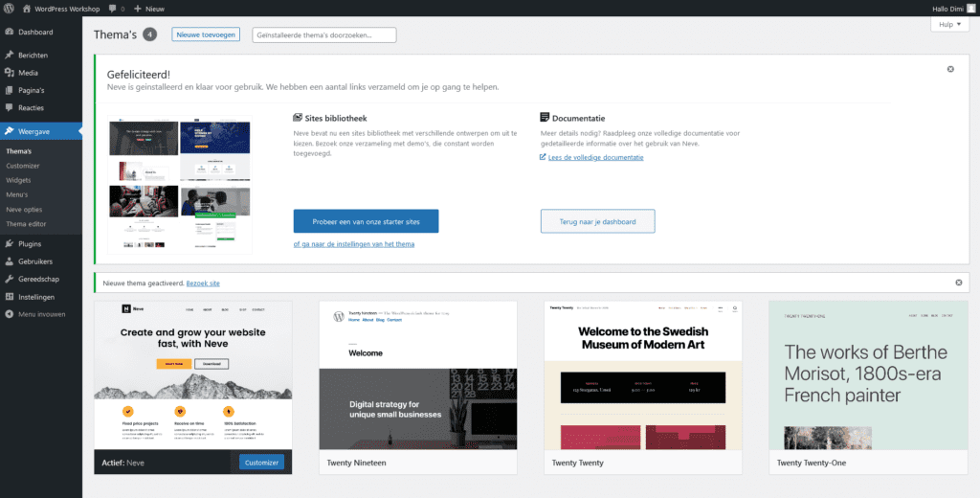Open the Dashboard menu item
The height and width of the screenshot is (498, 980).
(40, 32)
